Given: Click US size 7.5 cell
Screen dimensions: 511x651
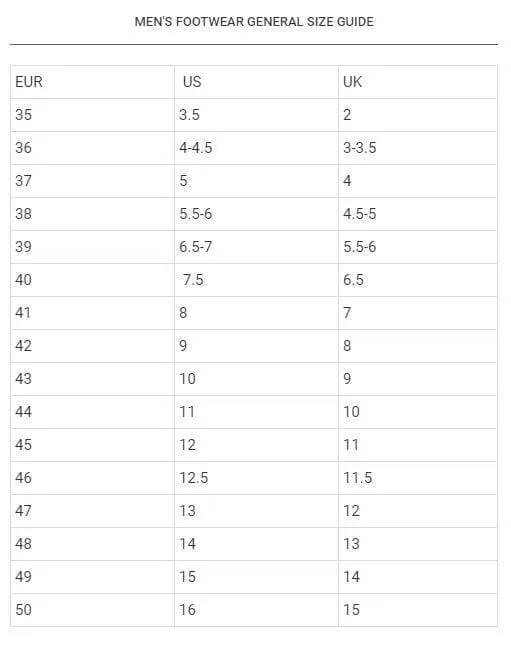Looking at the screenshot, I should coord(256,280).
